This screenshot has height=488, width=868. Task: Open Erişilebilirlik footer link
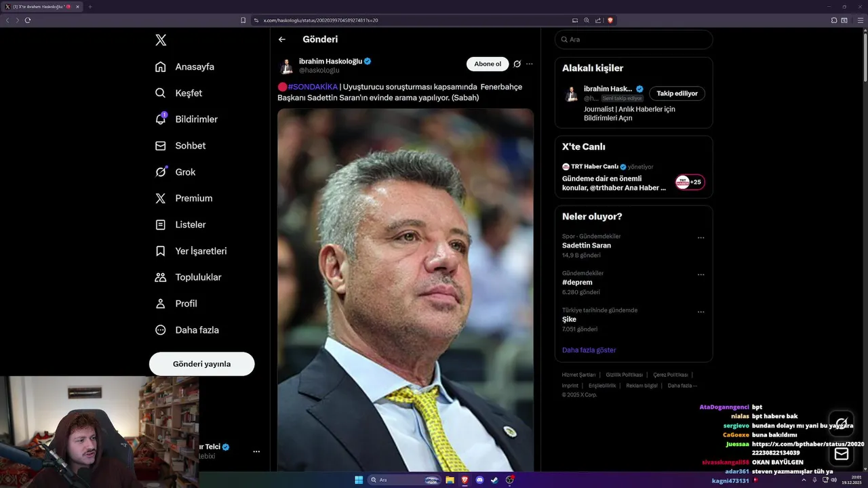coord(602,386)
